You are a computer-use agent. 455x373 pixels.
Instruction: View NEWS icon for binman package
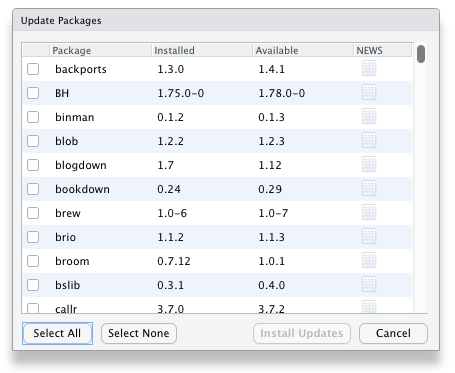[x=369, y=116]
